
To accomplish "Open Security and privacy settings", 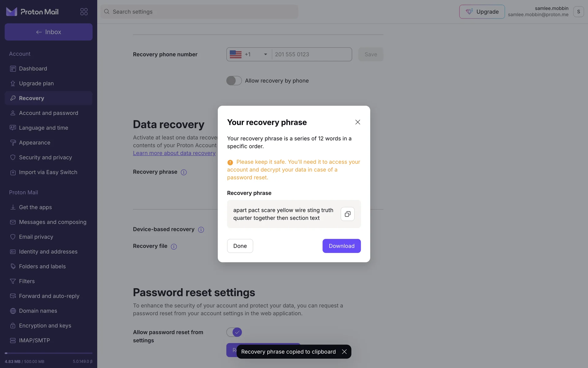I will pyautogui.click(x=45, y=157).
